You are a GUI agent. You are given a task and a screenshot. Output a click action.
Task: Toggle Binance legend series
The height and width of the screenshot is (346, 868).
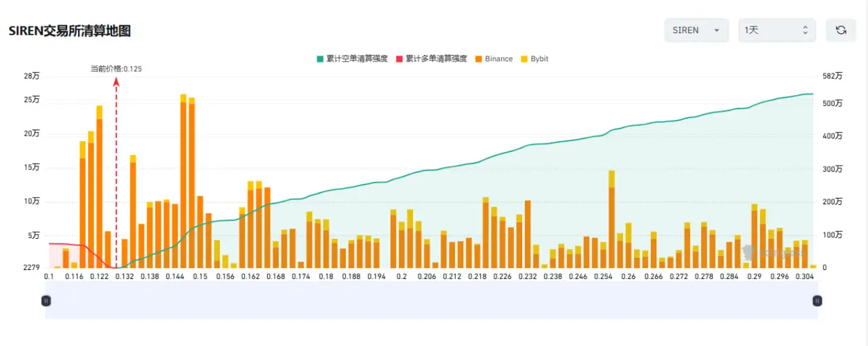(x=494, y=59)
